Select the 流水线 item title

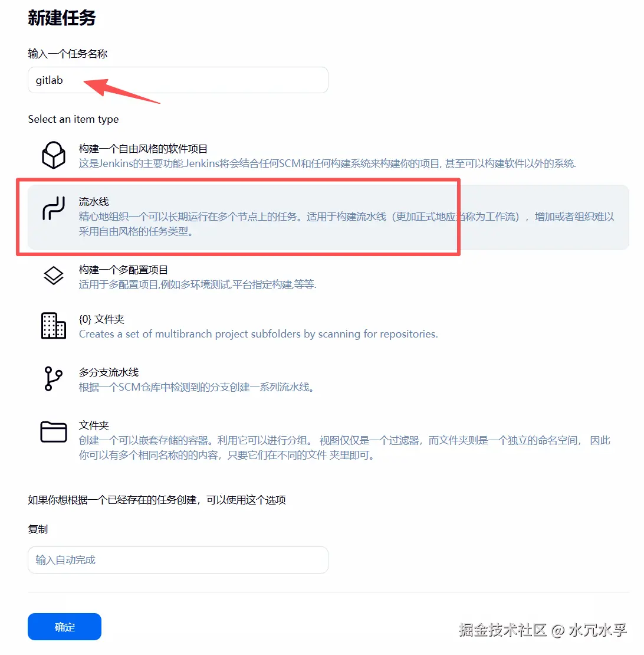tap(94, 202)
